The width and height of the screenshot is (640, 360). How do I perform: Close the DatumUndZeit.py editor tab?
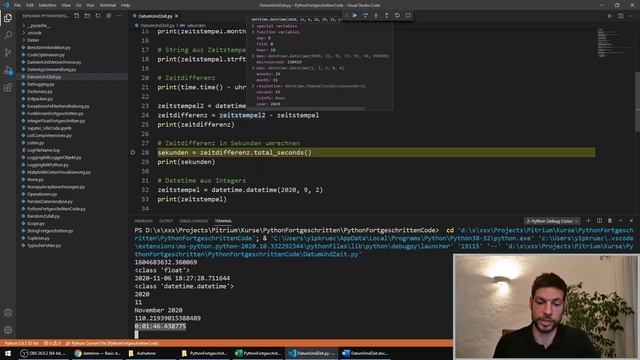[177, 16]
